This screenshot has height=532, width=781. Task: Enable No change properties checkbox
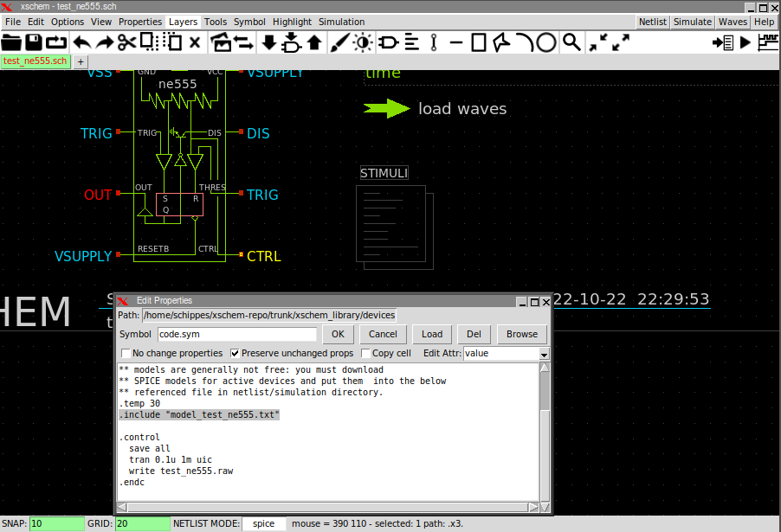(x=126, y=353)
